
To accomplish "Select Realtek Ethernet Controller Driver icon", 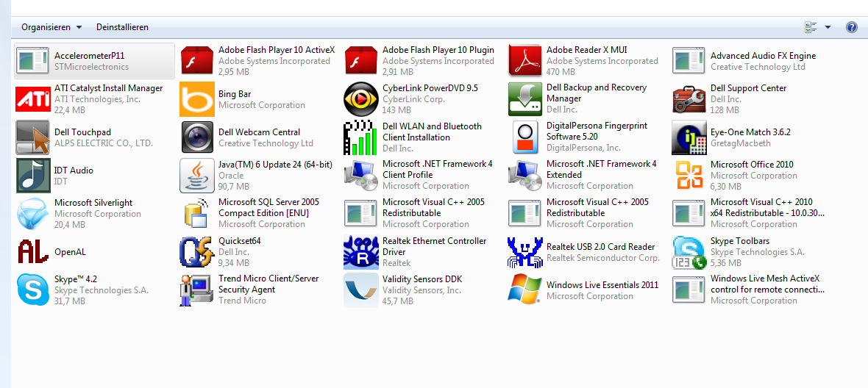I will (x=361, y=251).
